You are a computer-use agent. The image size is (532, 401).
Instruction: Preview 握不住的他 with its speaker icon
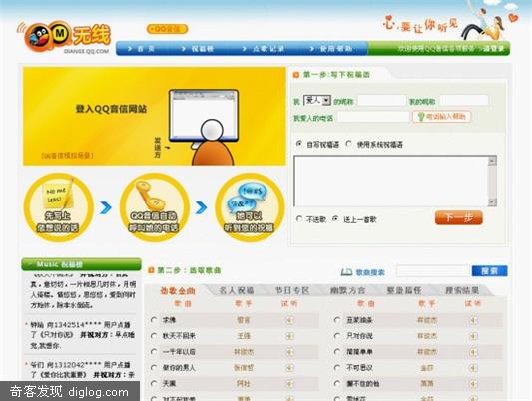[x=474, y=384]
